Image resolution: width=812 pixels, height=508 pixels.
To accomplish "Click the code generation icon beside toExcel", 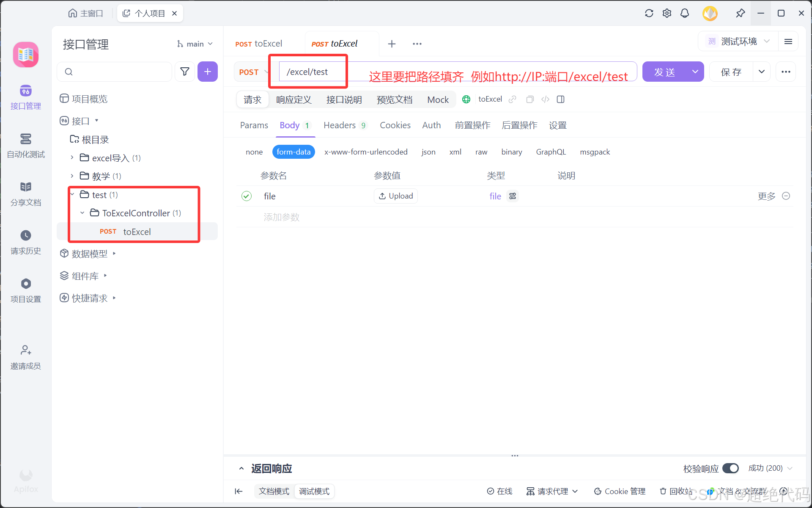I will click(545, 99).
